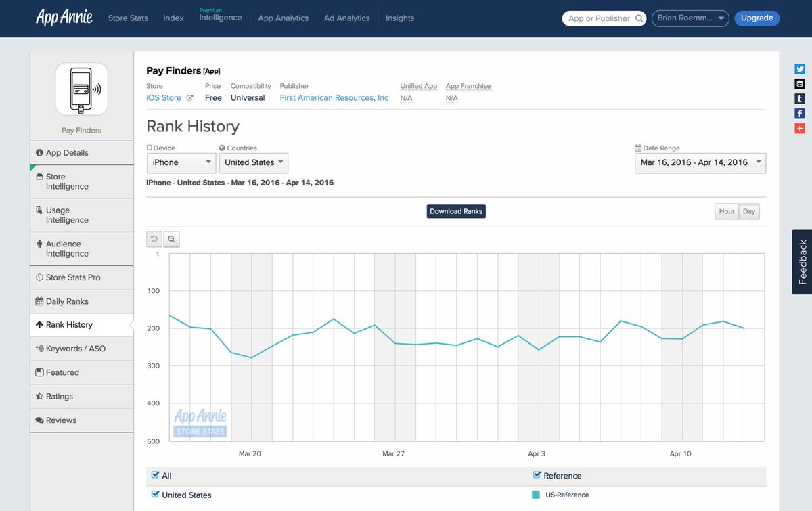
Task: Open Usage Intelligence in sidebar
Action: click(x=82, y=215)
